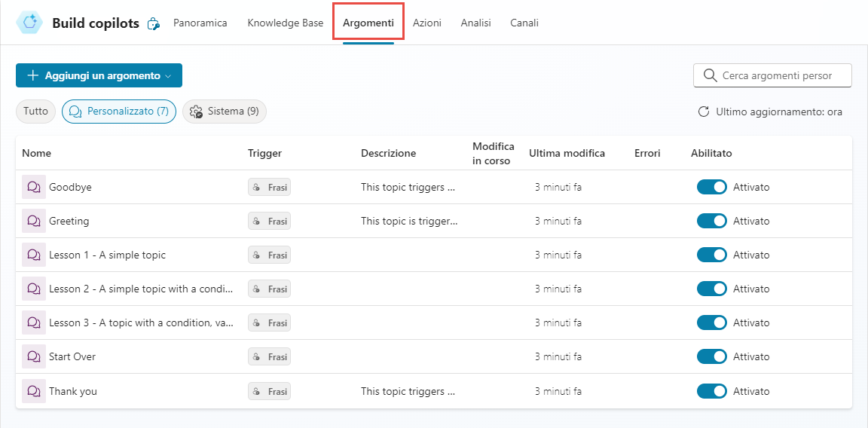Turn off the Lesson 1 topic toggle

(711, 255)
